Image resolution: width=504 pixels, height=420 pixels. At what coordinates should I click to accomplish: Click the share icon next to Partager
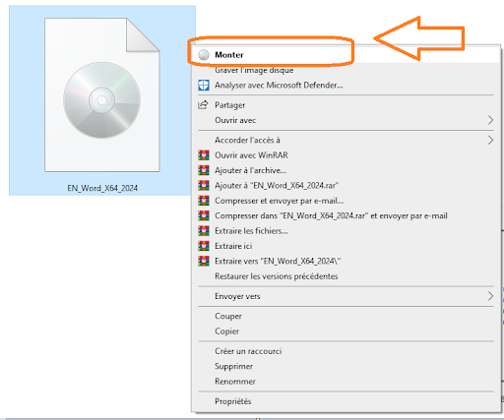pyautogui.click(x=203, y=105)
